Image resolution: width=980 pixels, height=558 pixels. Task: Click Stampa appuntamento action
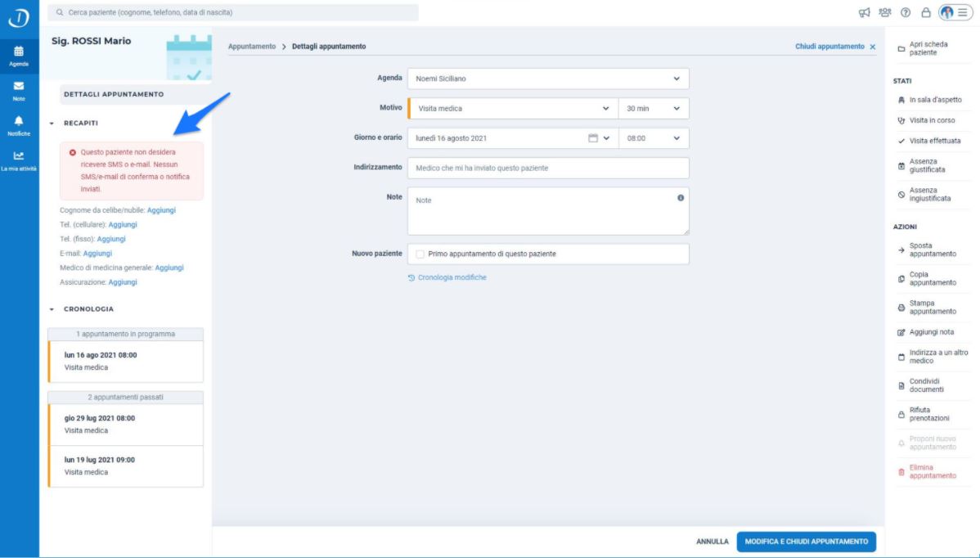point(928,308)
